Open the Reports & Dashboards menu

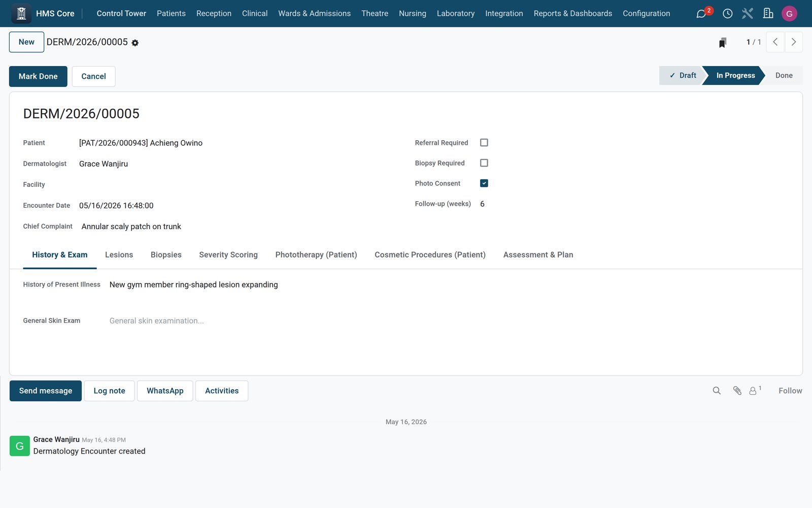(572, 14)
